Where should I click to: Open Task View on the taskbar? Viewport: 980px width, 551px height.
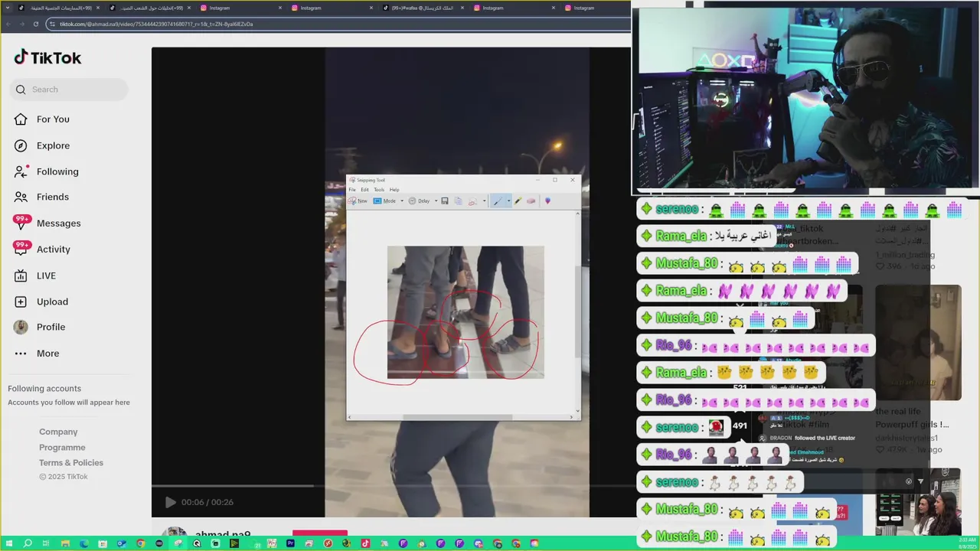(x=46, y=543)
